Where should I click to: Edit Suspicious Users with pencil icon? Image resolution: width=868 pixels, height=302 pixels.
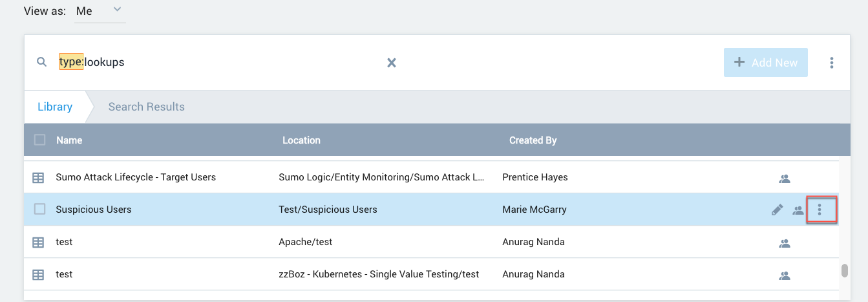pos(778,210)
